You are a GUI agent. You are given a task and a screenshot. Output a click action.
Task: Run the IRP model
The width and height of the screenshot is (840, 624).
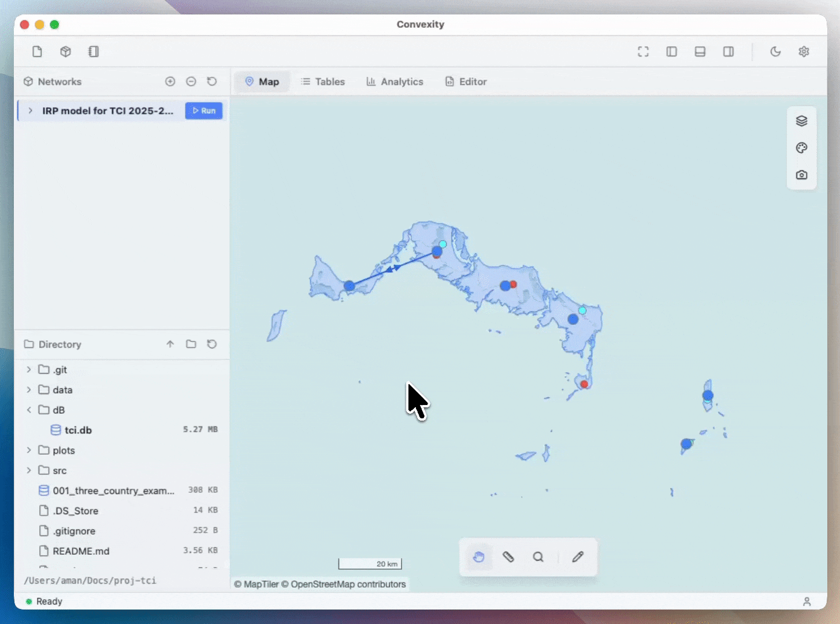tap(203, 111)
